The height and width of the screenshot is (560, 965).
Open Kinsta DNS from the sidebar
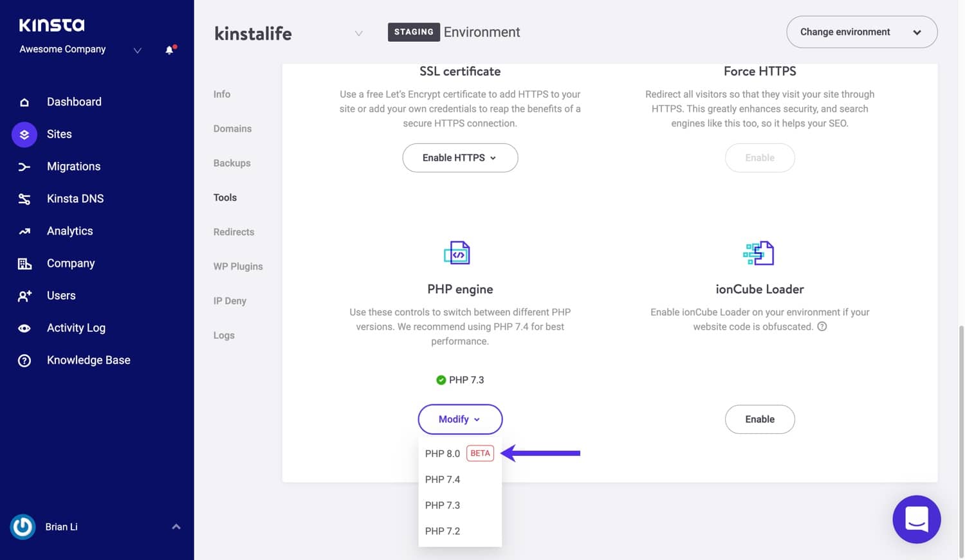click(24, 199)
